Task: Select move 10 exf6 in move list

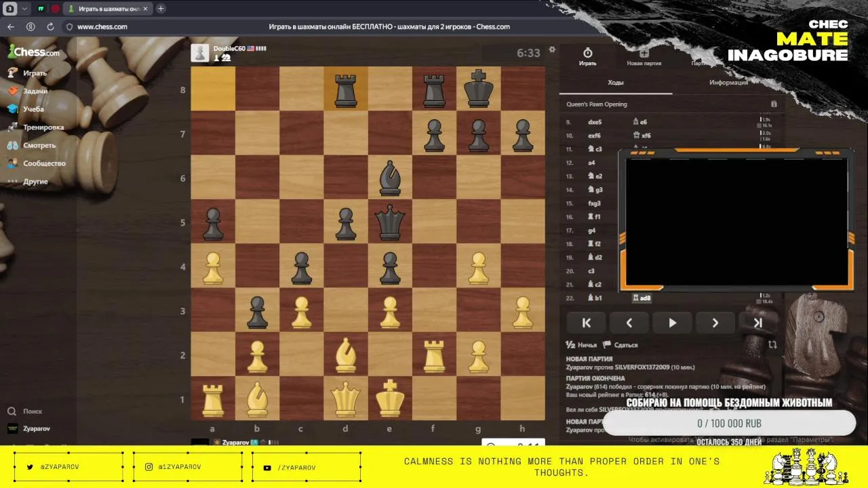Action: click(594, 136)
